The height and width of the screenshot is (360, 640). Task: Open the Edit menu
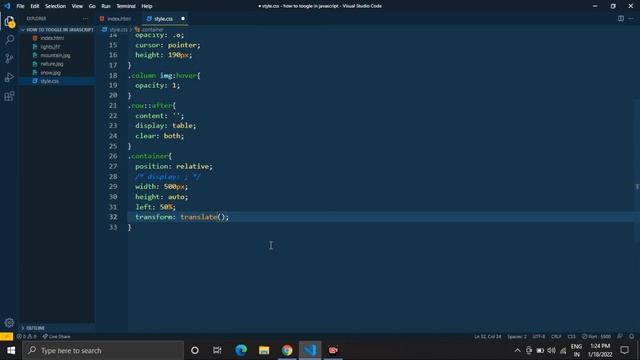pos(35,6)
